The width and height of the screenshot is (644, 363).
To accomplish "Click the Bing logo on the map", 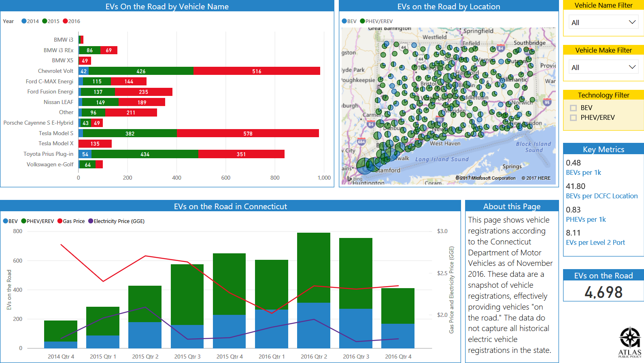I will [355, 178].
